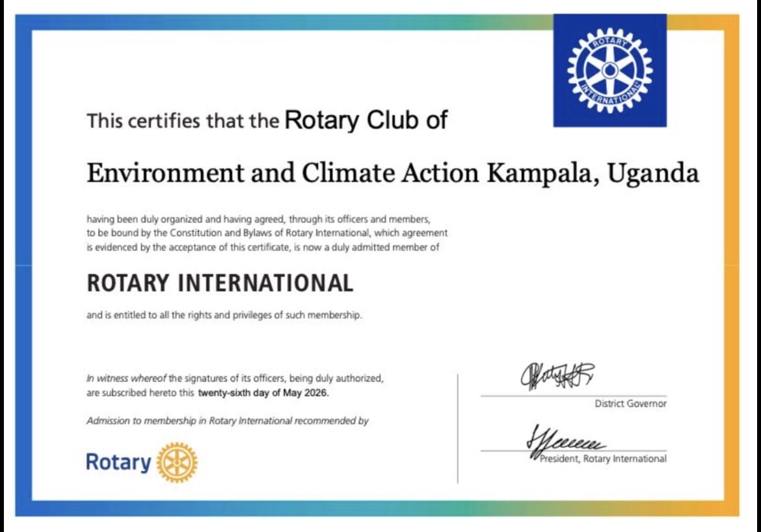Click the line "having been duly organized and having agreed"
Screen dimensions: 761x532
[258, 219]
